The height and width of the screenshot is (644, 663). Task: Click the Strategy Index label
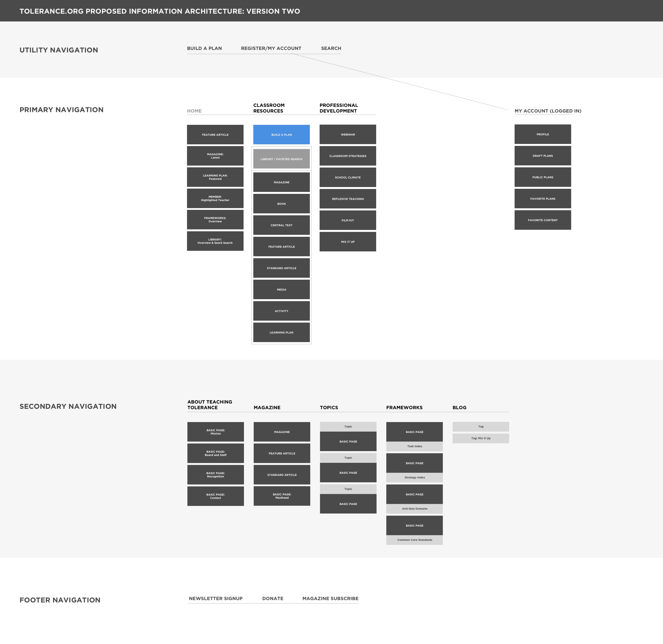[x=414, y=478]
